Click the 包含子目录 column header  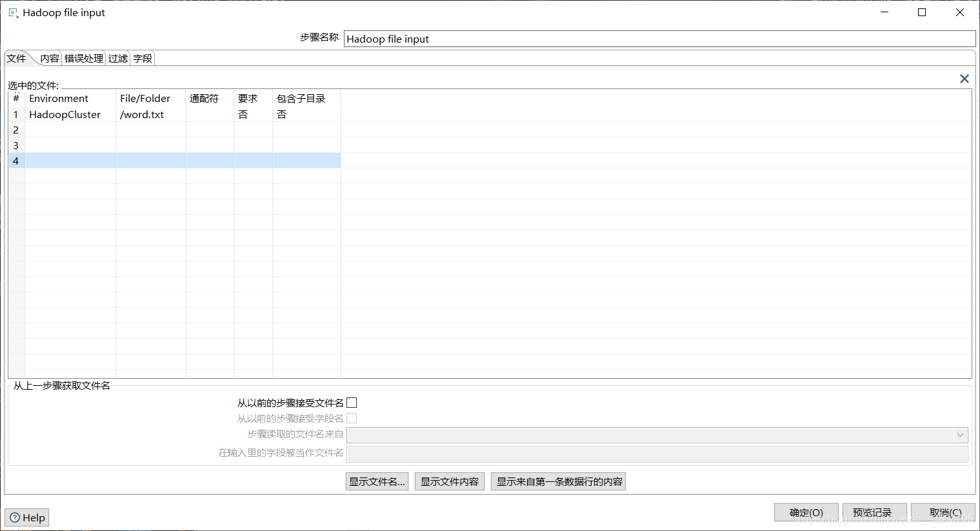(x=306, y=98)
